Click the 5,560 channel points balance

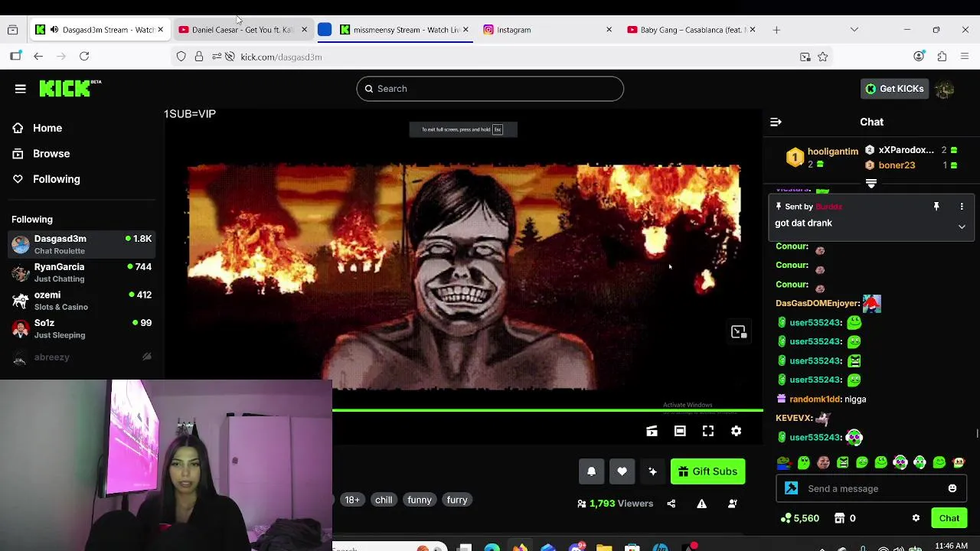tap(800, 518)
